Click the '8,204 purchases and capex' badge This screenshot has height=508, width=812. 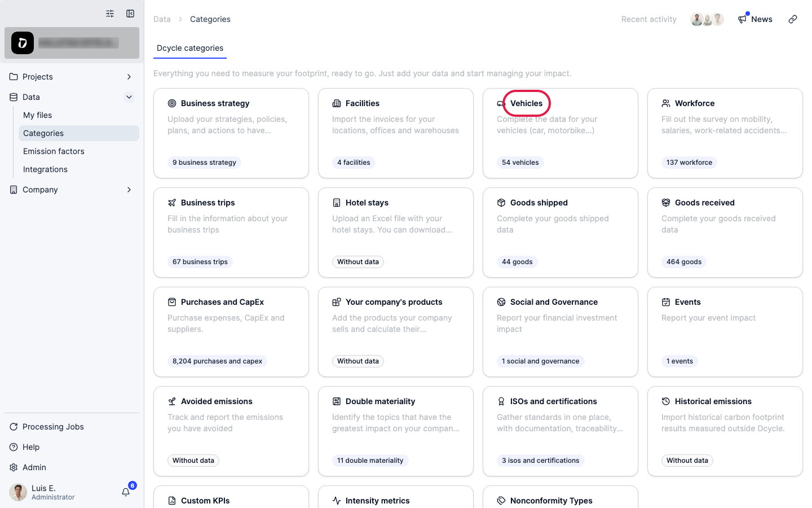click(x=217, y=361)
